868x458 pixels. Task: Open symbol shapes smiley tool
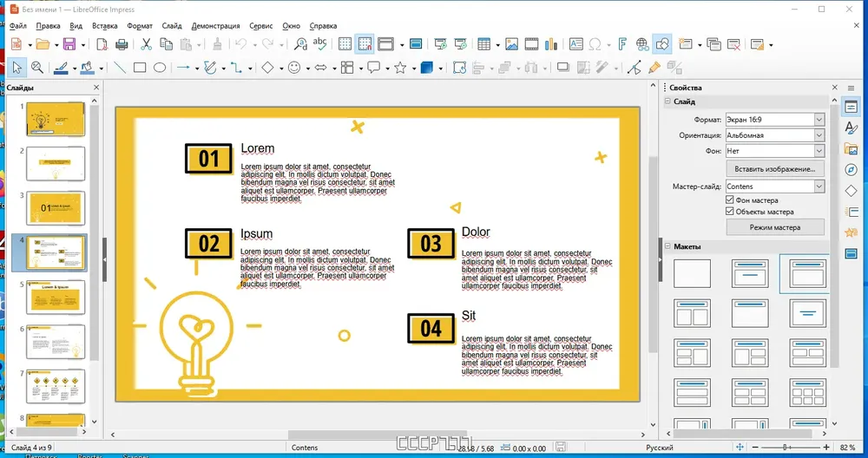click(x=294, y=68)
